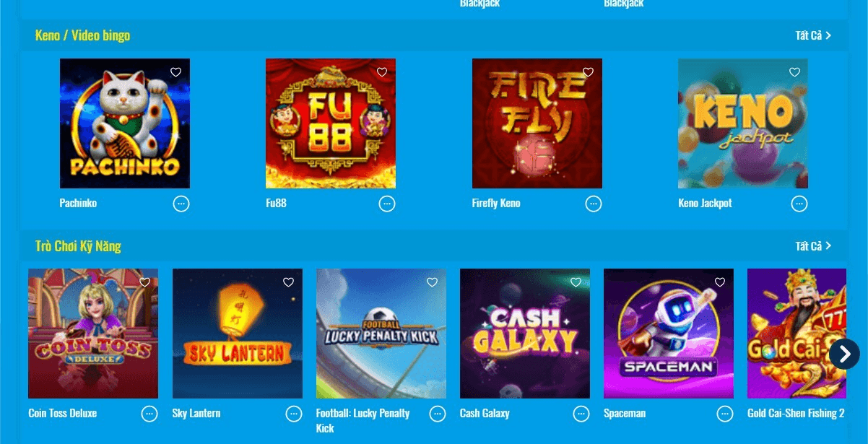868x444 pixels.
Task: Open more options for Spaceman
Action: coord(725,414)
